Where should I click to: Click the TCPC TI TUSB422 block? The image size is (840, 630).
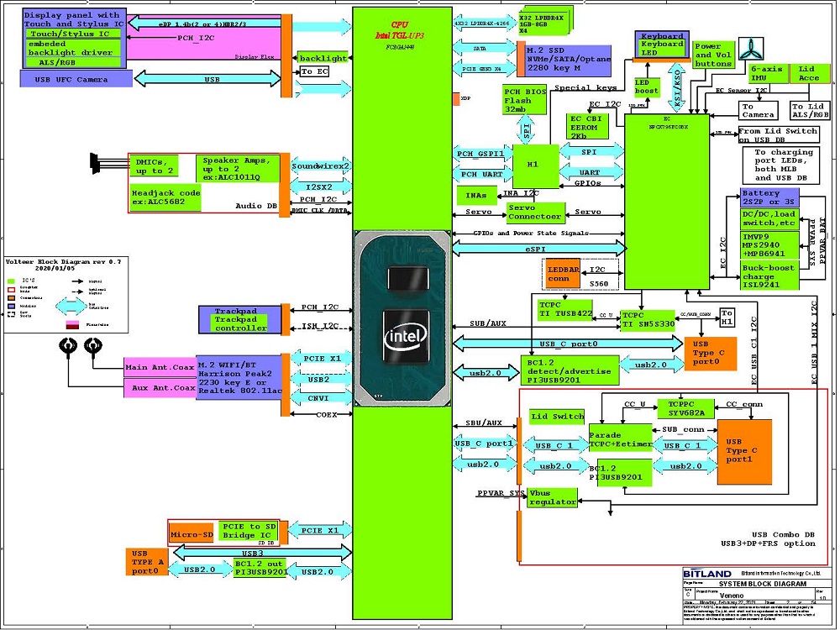[x=565, y=310]
